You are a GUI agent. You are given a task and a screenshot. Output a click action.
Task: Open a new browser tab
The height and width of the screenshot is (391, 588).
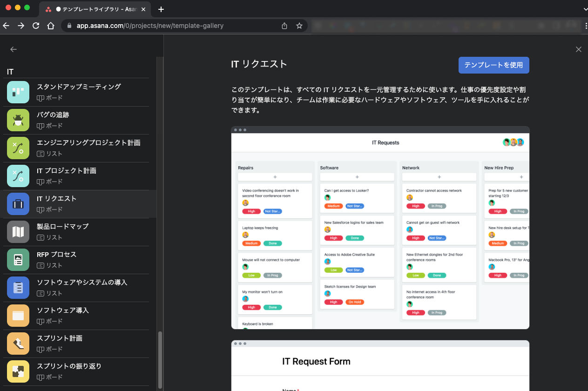(161, 9)
